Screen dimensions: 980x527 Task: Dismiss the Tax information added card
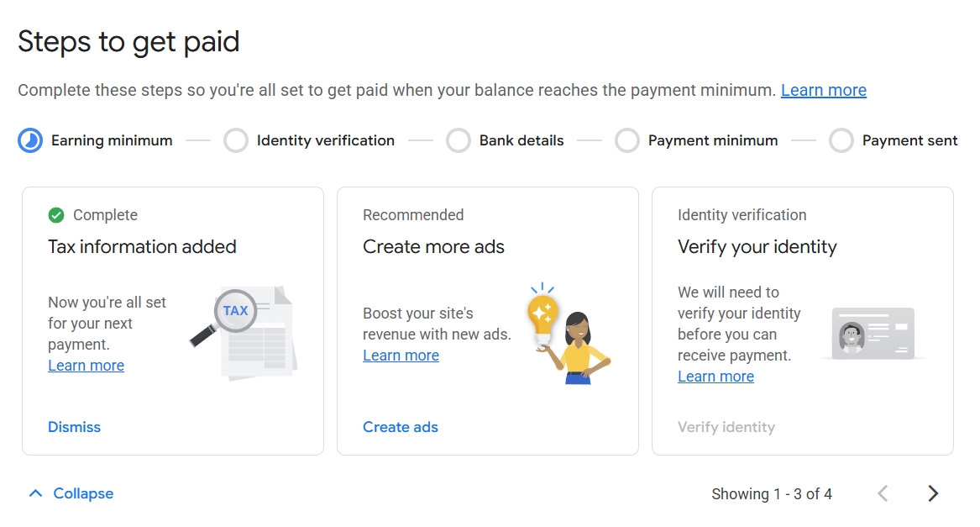pos(74,427)
